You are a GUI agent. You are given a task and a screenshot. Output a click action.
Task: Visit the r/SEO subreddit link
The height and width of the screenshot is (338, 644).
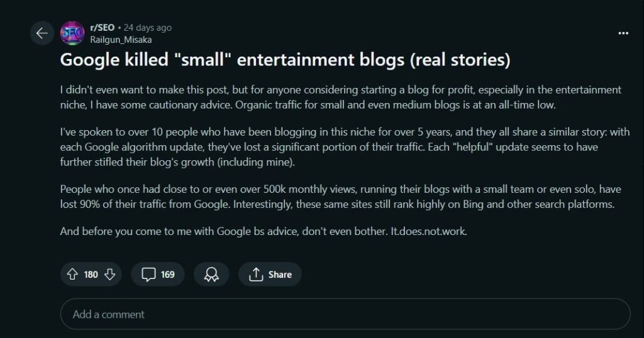pos(103,28)
